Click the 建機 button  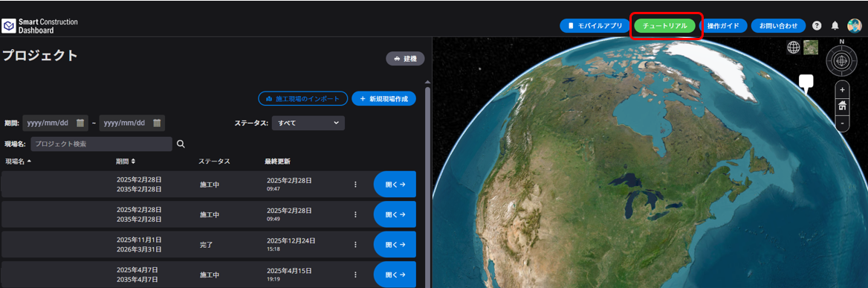click(x=405, y=59)
